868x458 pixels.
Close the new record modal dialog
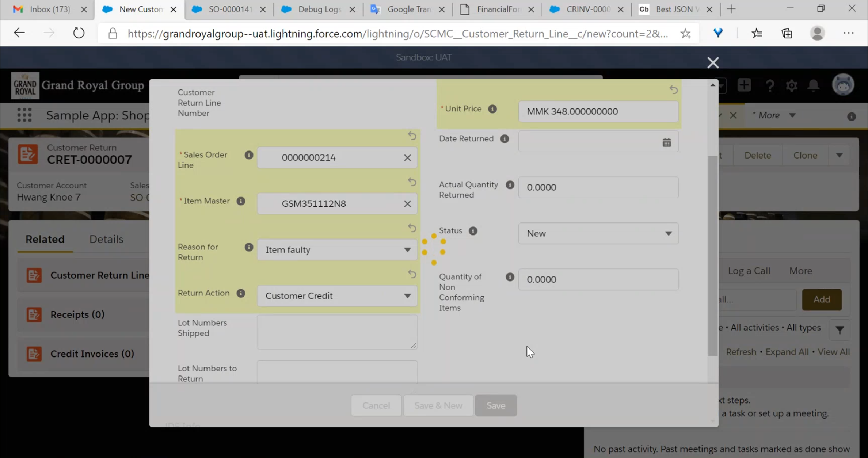click(x=713, y=62)
